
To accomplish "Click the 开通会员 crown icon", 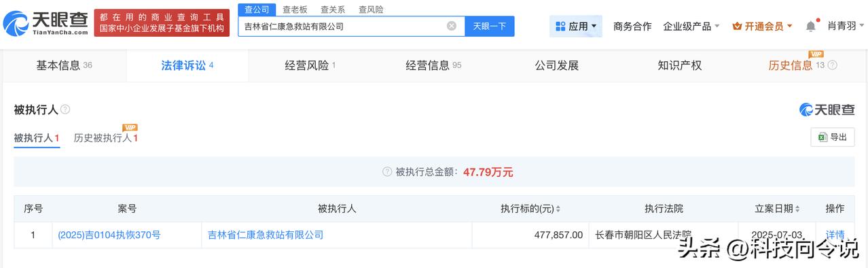I will tap(737, 26).
